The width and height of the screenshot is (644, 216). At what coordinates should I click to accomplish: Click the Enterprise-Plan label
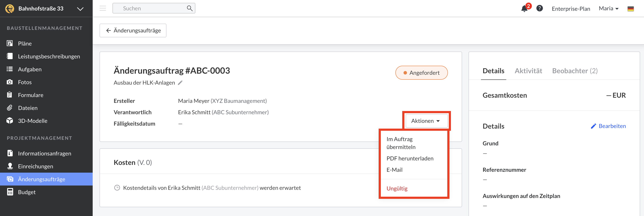(x=571, y=9)
